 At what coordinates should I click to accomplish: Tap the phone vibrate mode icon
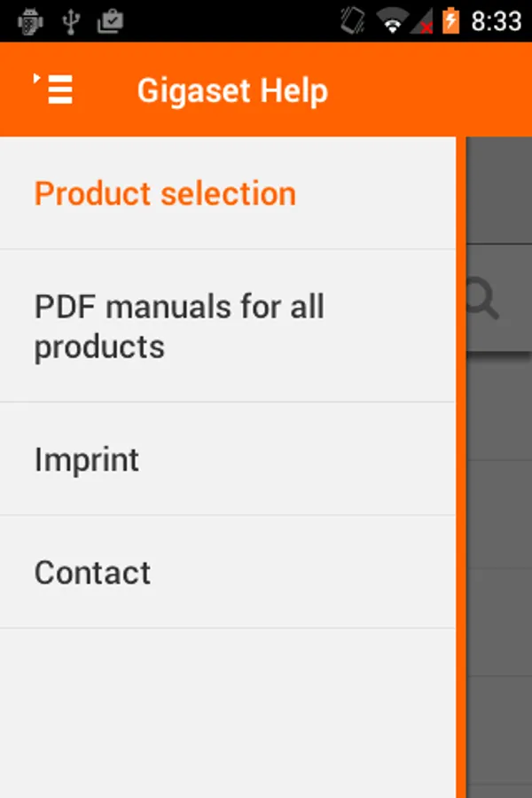coord(353,21)
